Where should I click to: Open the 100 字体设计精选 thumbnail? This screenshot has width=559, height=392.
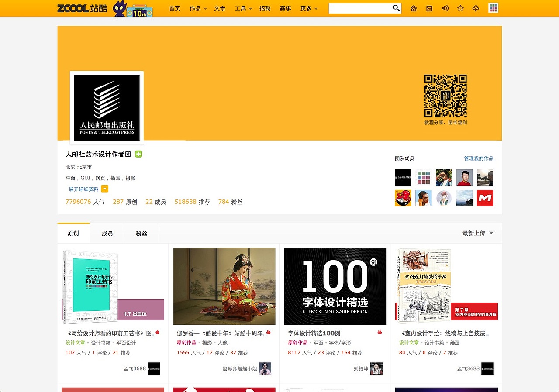pos(335,286)
